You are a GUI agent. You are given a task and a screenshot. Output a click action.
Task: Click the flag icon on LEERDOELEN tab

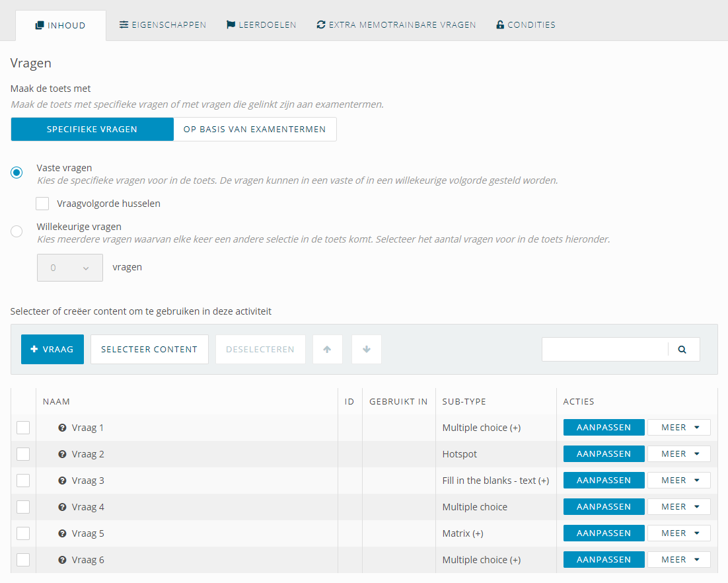(231, 24)
